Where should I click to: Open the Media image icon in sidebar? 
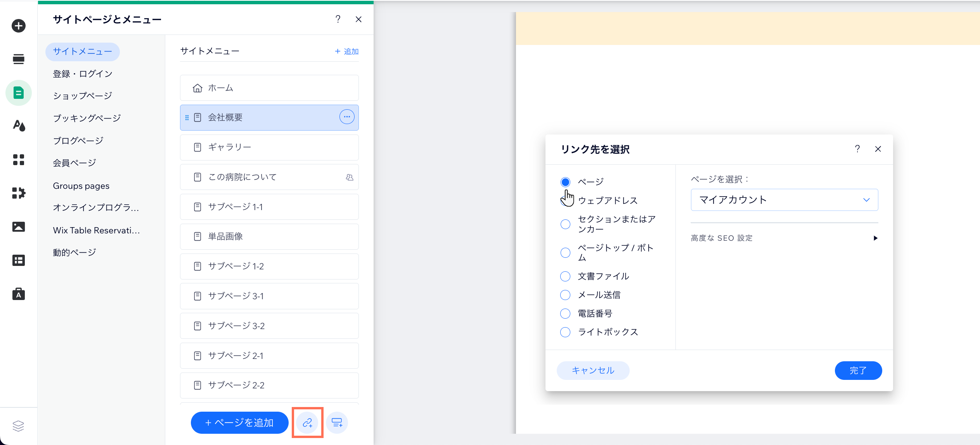(x=18, y=227)
